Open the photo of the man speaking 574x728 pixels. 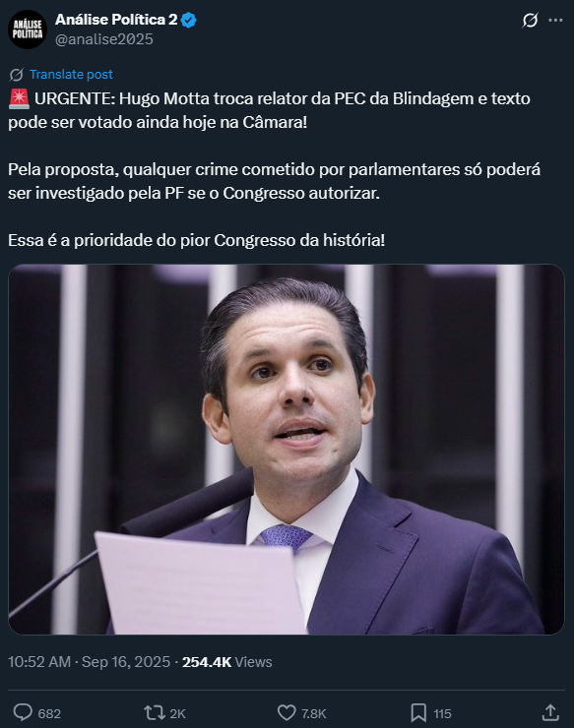tap(287, 450)
